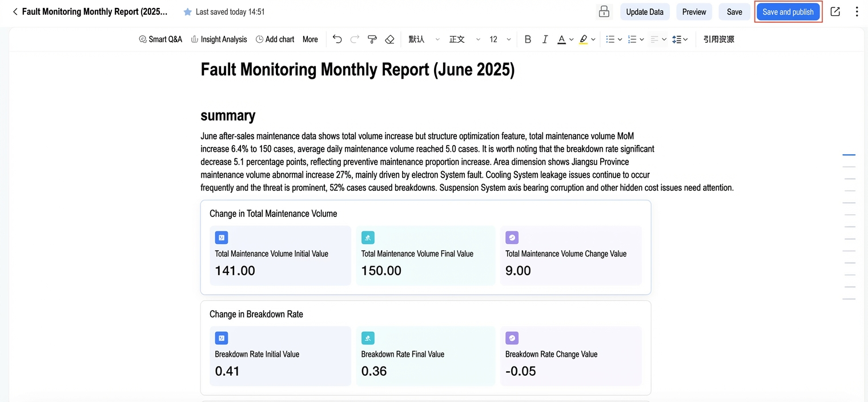Click Add chart in toolbar

[275, 39]
